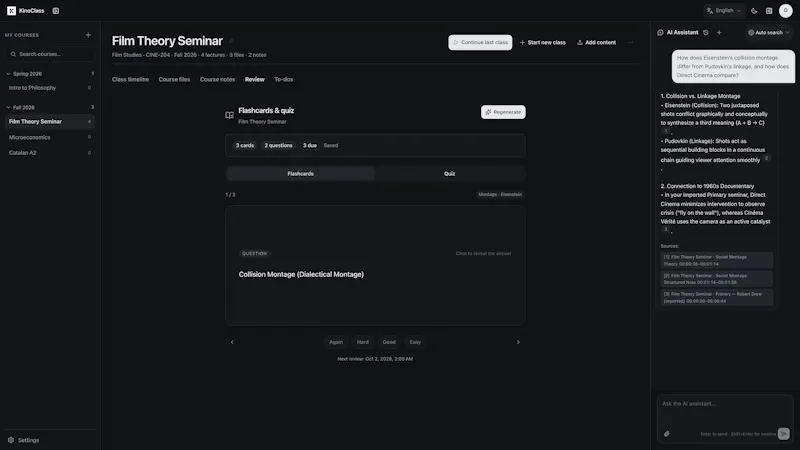Add a new course with plus icon
Screen dimensions: 800x450
tap(88, 35)
